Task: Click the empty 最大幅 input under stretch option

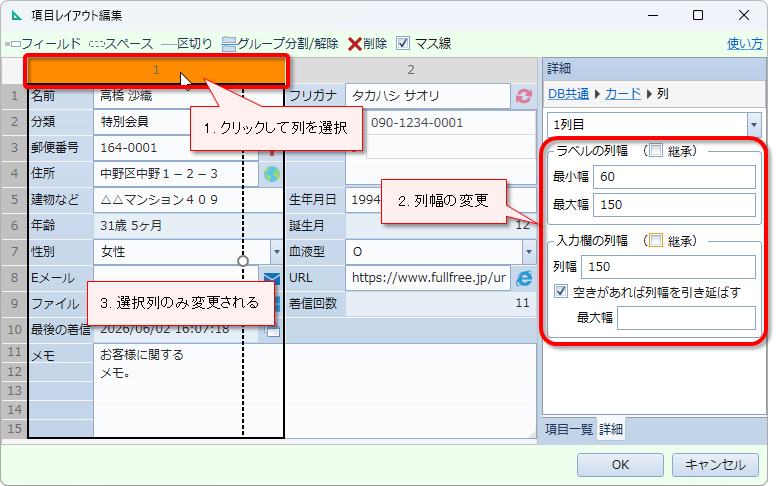Action: pos(686,318)
